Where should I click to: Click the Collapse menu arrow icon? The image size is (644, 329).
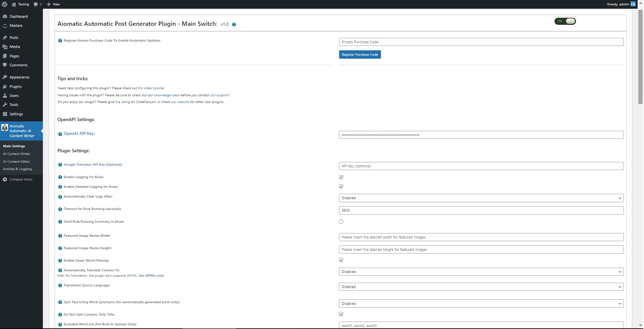[x=5, y=179]
